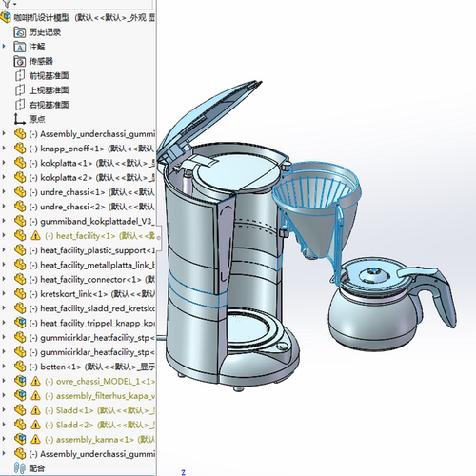Expand the knapp_onoff<1> node
Viewport: 476px width, 476px height.
(x=4, y=149)
